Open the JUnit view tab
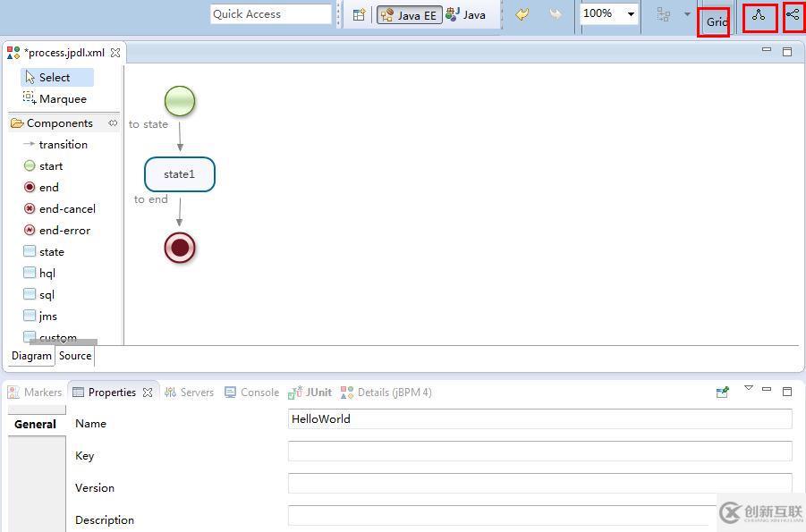 [x=310, y=393]
